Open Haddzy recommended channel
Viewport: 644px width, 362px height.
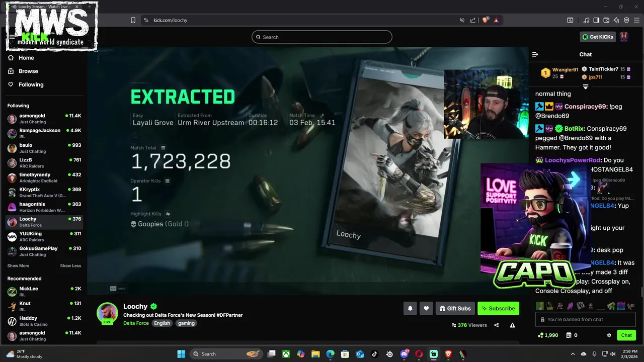(x=44, y=321)
